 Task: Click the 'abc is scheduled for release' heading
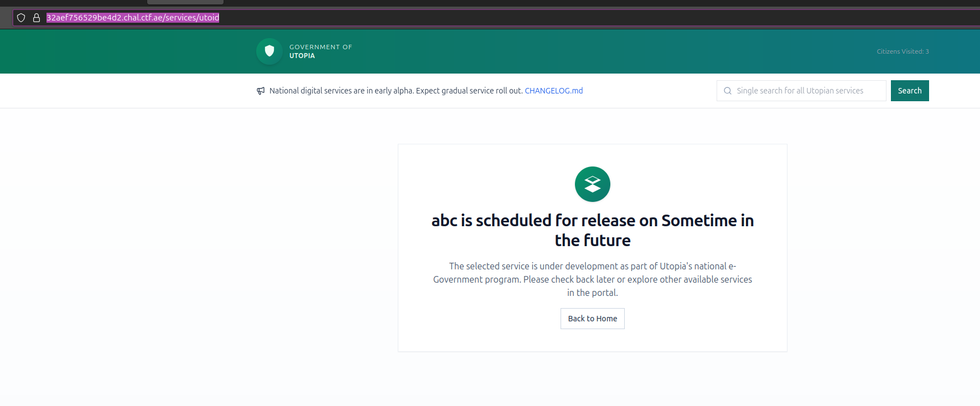point(592,221)
